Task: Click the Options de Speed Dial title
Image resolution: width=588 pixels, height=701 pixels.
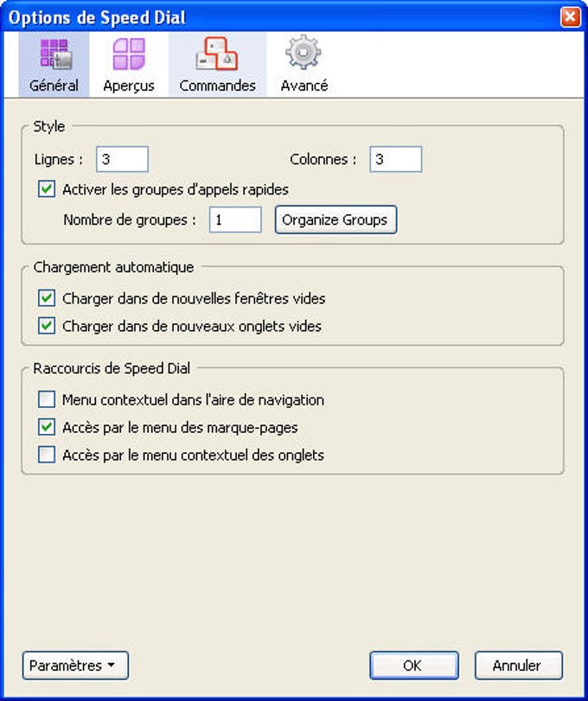Action: tap(97, 18)
